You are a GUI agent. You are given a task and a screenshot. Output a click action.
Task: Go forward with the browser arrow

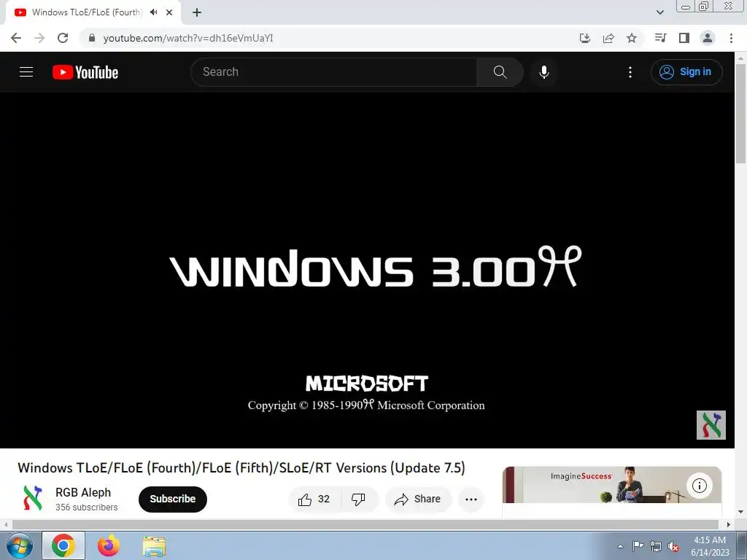39,38
